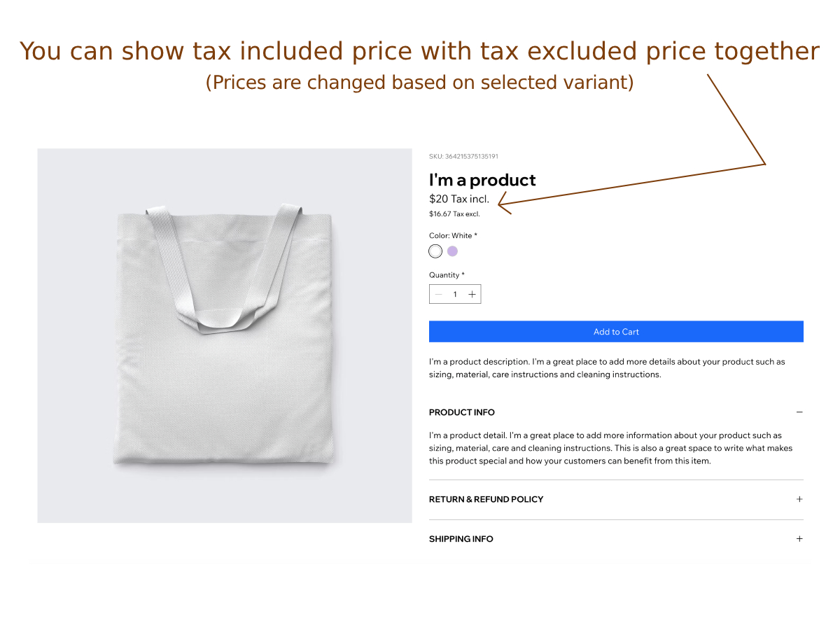This screenshot has width=840, height=630.
Task: Expand Return & Refund Policy plus icon
Action: pos(799,499)
